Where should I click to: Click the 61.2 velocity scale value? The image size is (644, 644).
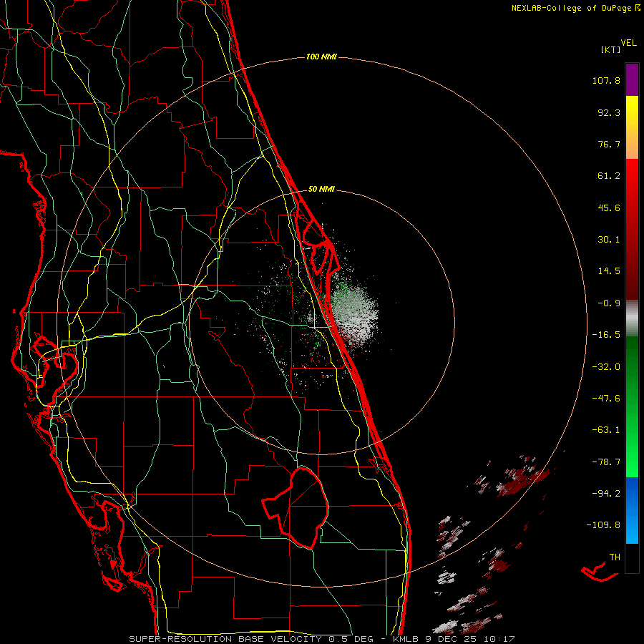click(609, 176)
